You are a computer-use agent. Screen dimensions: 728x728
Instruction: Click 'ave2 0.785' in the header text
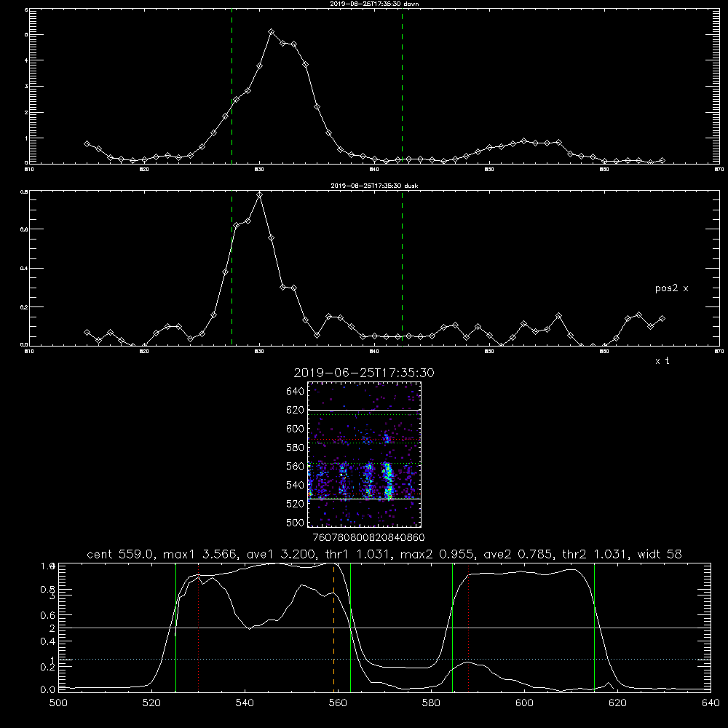click(516, 554)
